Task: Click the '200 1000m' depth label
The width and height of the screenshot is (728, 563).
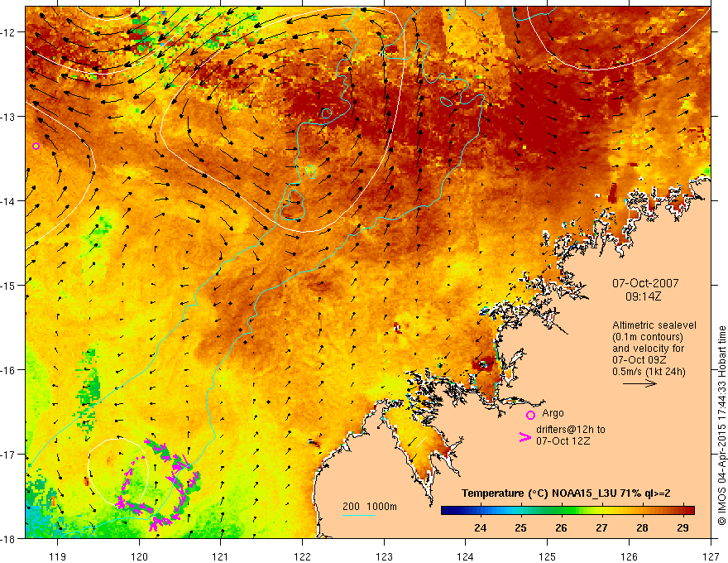Action: click(370, 507)
